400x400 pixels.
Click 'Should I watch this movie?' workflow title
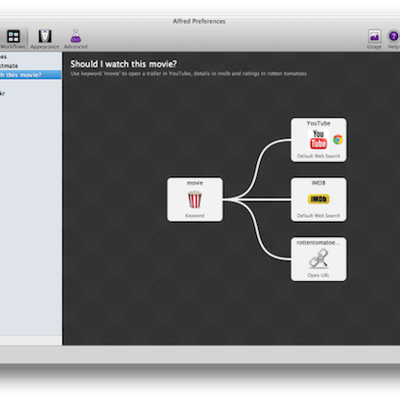tap(124, 64)
